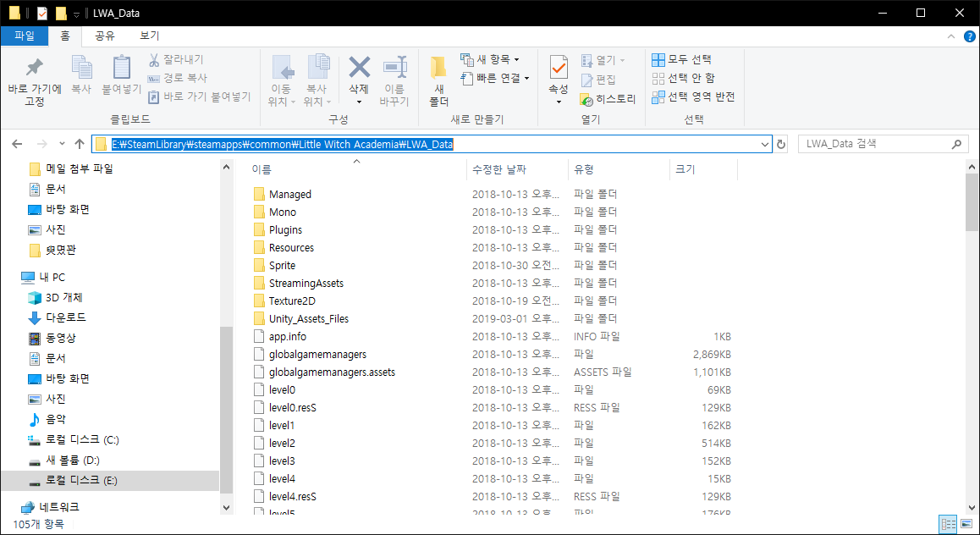
Task: Select the app.info file
Action: (x=288, y=336)
